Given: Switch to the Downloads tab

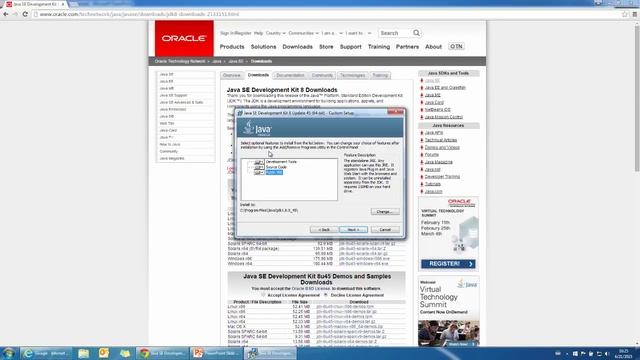Looking at the screenshot, I should click(258, 75).
